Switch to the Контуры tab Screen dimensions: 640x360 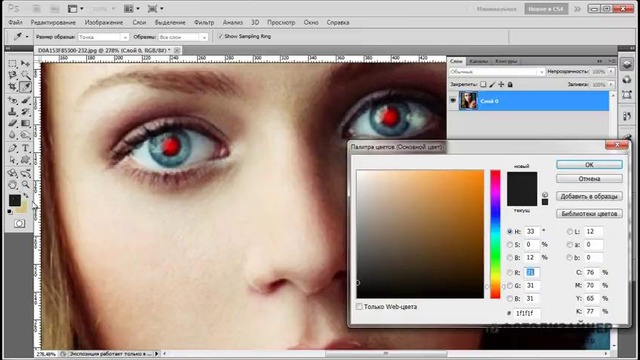(506, 61)
